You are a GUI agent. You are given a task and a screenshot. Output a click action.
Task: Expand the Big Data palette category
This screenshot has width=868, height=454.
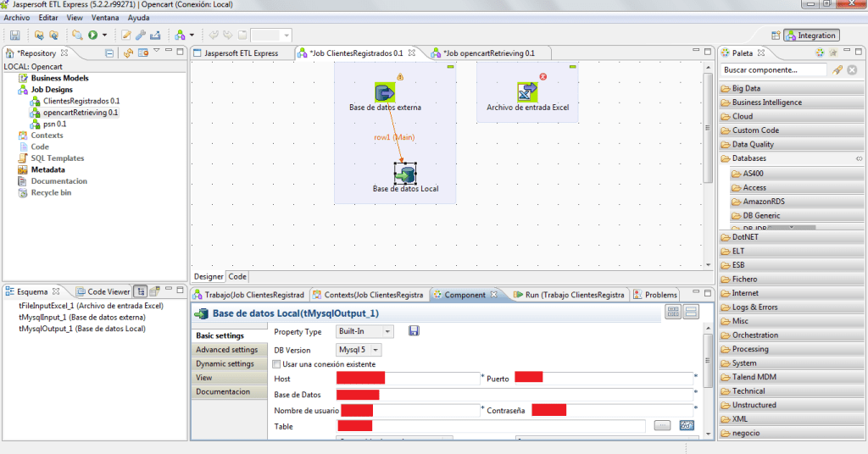click(x=746, y=88)
